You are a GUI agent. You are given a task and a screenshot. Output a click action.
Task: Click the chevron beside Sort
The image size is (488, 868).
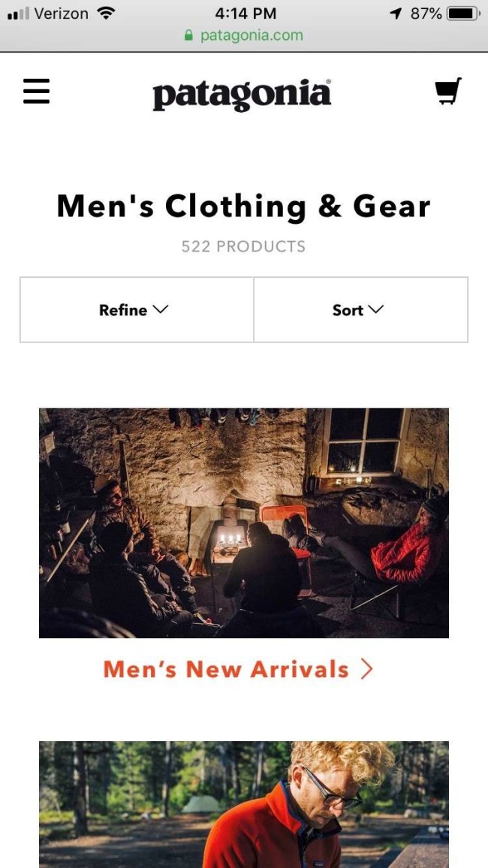[375, 310]
